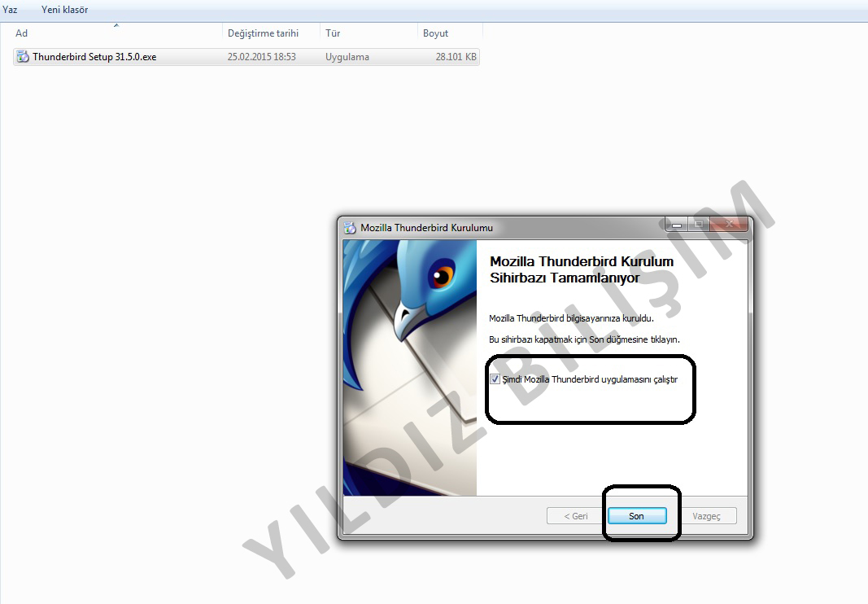868x604 pixels.
Task: Click Thunderbird Setup 31.5.0.exe file icon
Action: (x=23, y=56)
